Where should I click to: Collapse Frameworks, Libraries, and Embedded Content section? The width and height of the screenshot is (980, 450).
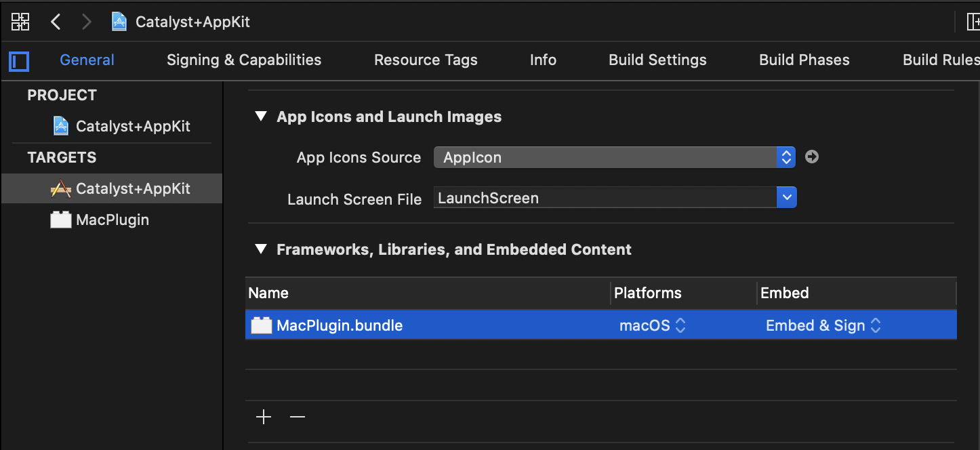[261, 249]
